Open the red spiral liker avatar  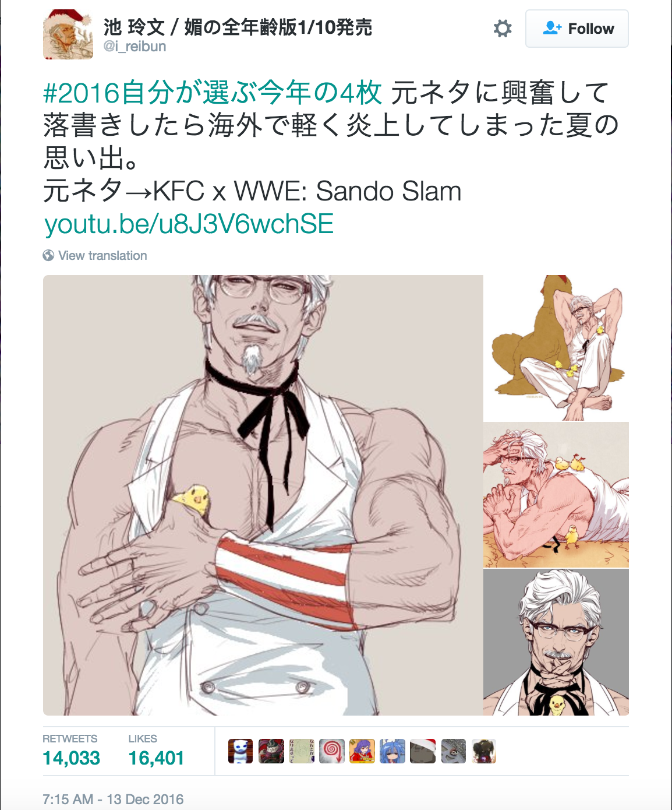coord(331,751)
